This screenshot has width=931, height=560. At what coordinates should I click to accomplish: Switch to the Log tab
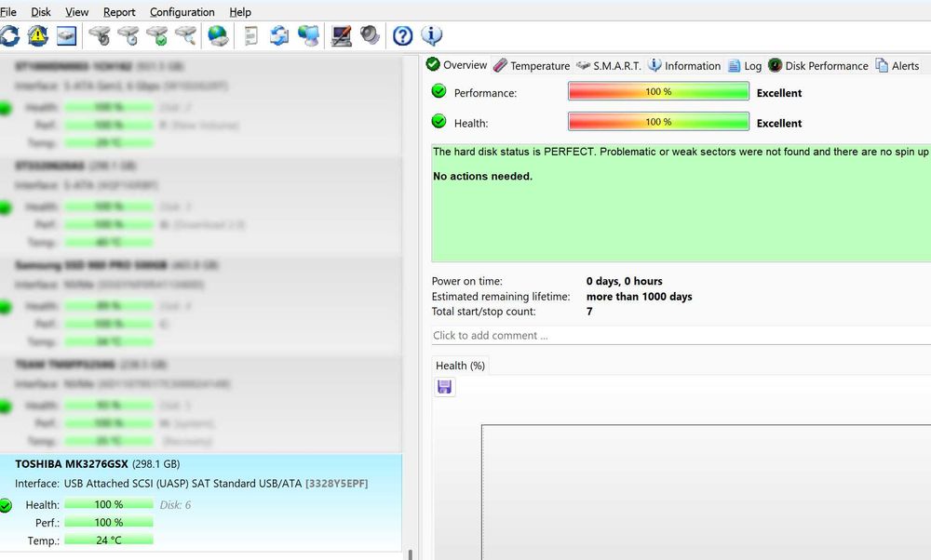745,66
